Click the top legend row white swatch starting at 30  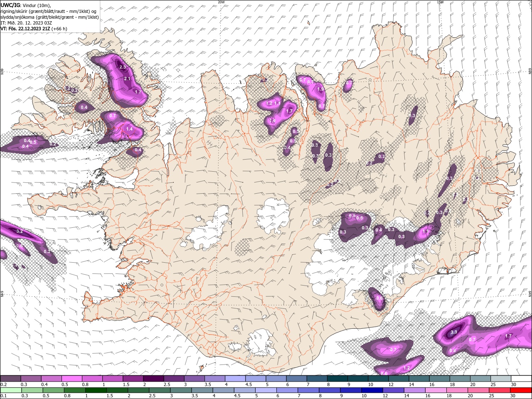521,378
